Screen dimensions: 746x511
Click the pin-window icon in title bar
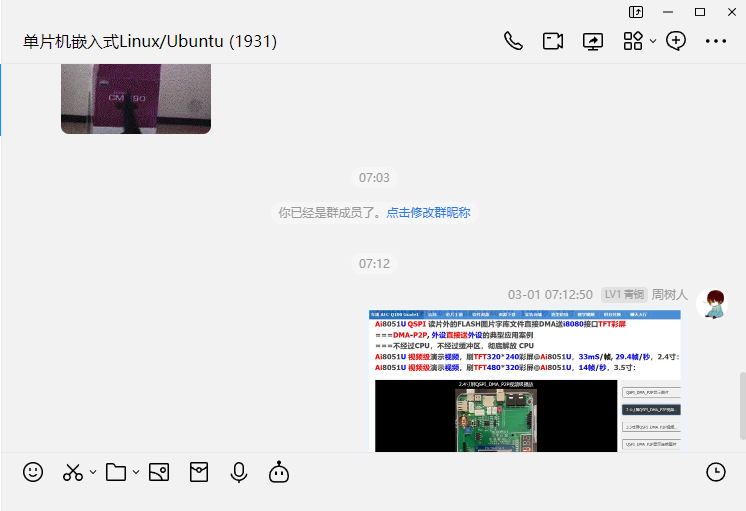coord(636,12)
